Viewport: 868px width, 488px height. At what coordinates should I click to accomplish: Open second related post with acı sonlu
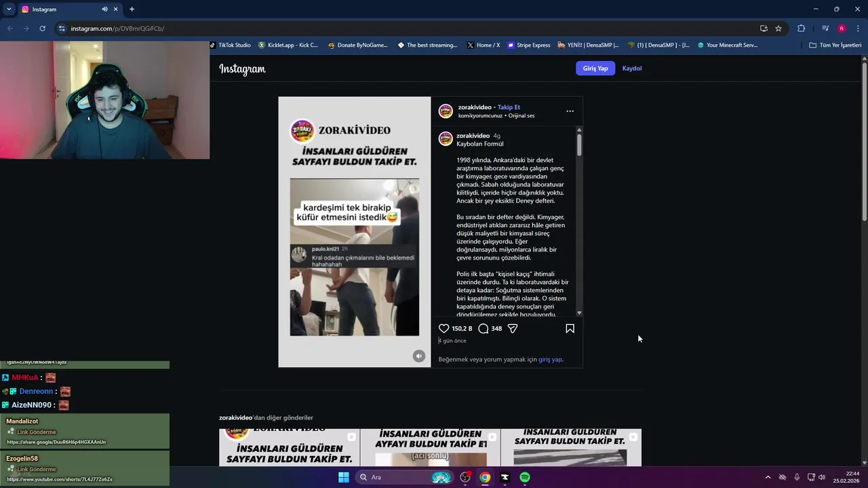click(430, 447)
